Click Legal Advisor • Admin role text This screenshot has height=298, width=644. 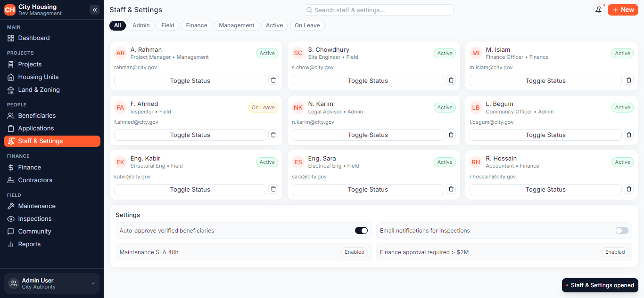pos(336,112)
